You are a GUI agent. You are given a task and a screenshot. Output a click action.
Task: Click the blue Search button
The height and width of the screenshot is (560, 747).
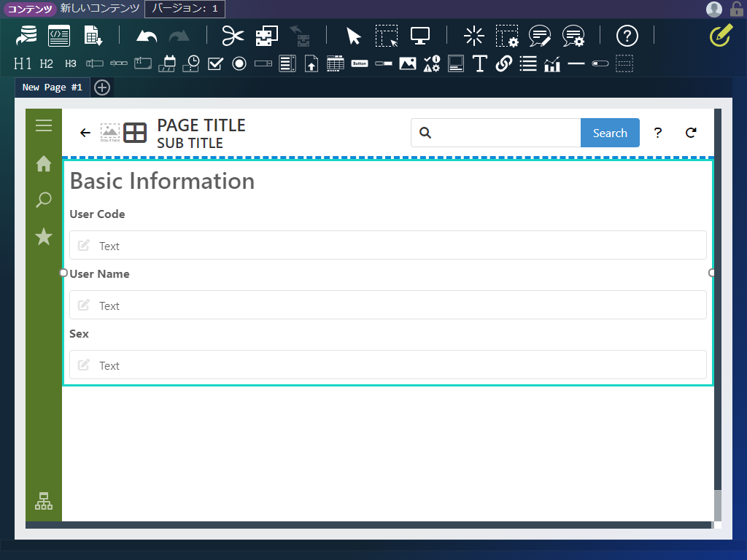pos(610,133)
